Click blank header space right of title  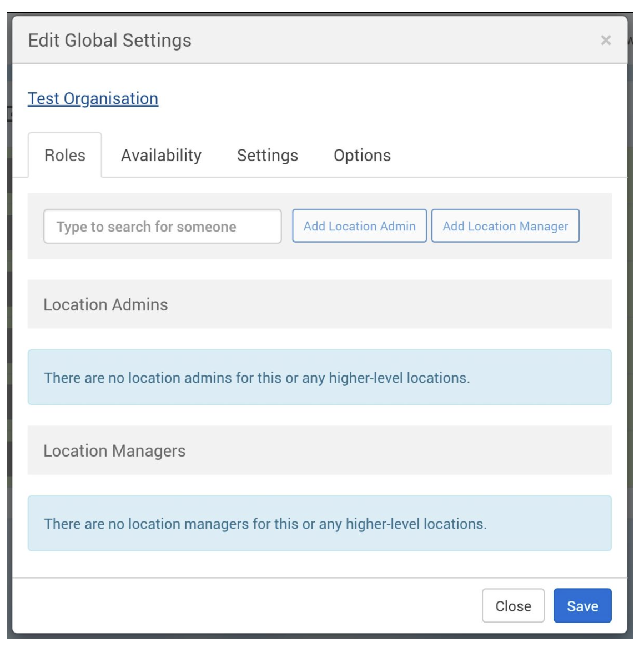click(389, 41)
